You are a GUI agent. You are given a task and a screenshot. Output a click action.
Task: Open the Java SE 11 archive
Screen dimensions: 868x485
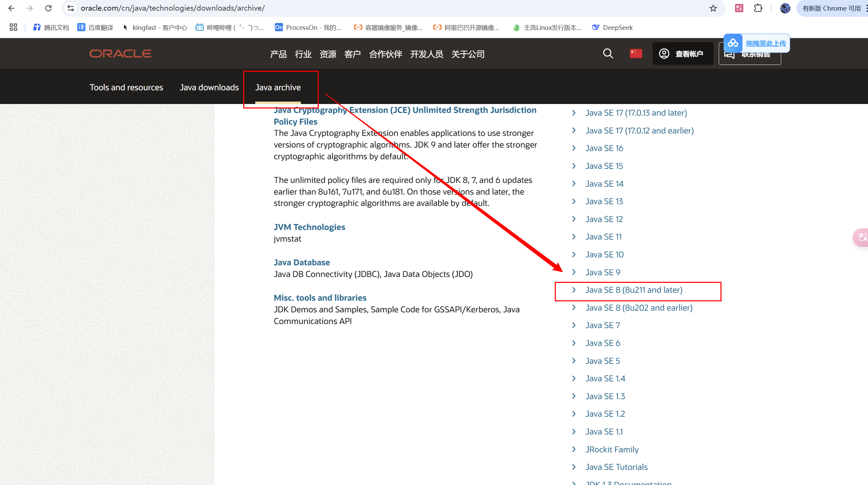click(x=603, y=237)
